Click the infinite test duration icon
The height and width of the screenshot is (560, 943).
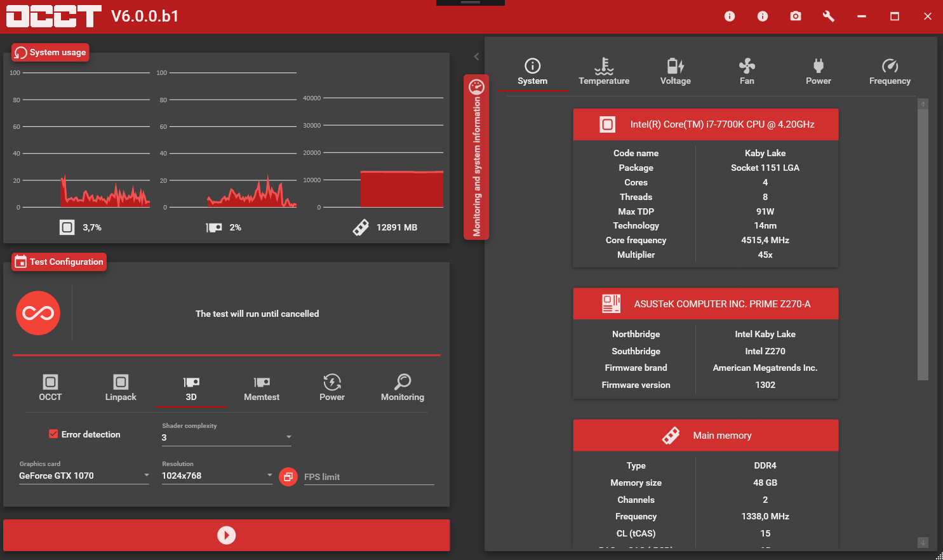[38, 313]
